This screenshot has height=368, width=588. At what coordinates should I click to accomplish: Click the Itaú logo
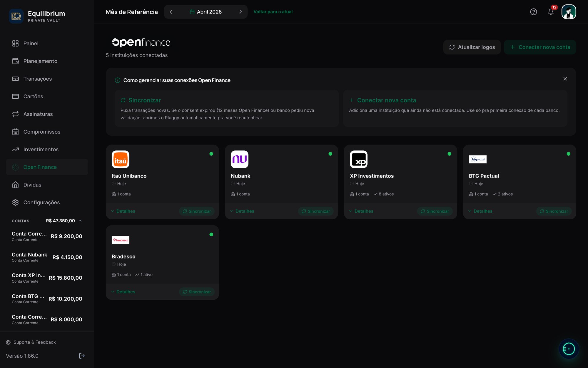(x=121, y=159)
